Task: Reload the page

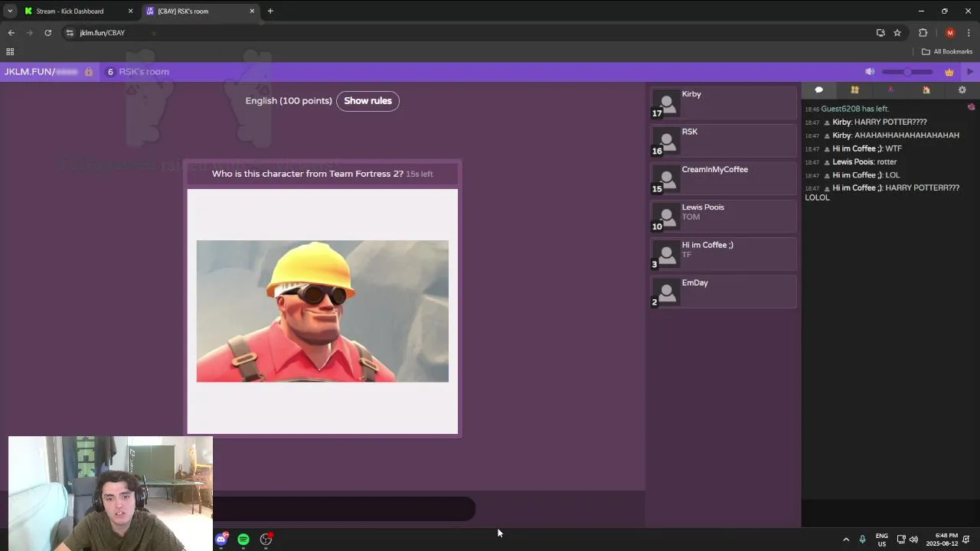Action: [47, 33]
